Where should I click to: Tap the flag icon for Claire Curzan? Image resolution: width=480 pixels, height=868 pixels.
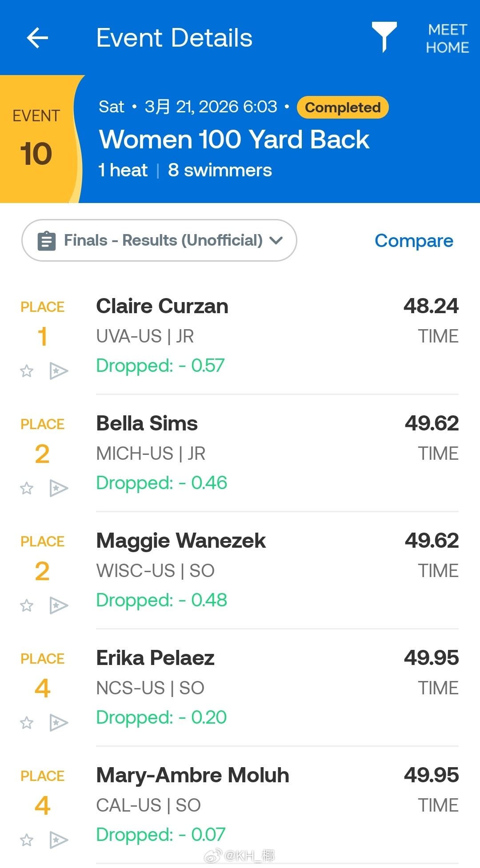[59, 371]
